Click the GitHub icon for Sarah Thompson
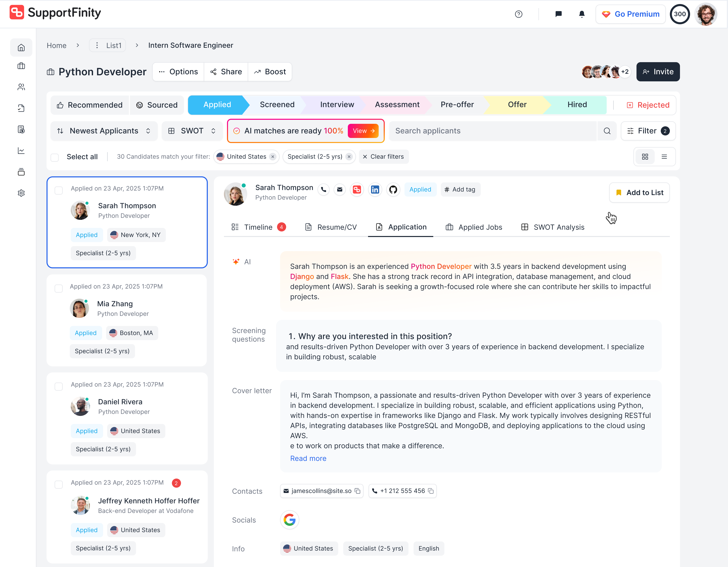Viewport: 728px width, 567px height. pyautogui.click(x=393, y=190)
